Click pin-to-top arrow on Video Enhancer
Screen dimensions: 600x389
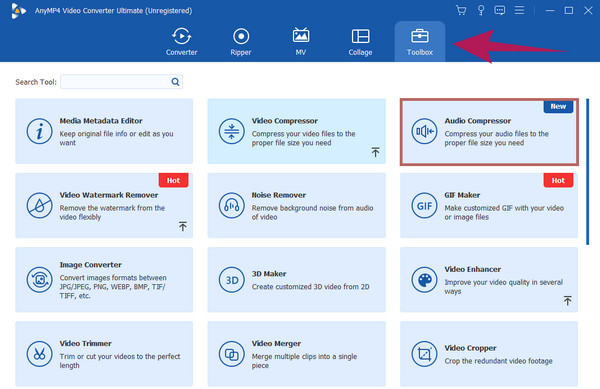[567, 300]
